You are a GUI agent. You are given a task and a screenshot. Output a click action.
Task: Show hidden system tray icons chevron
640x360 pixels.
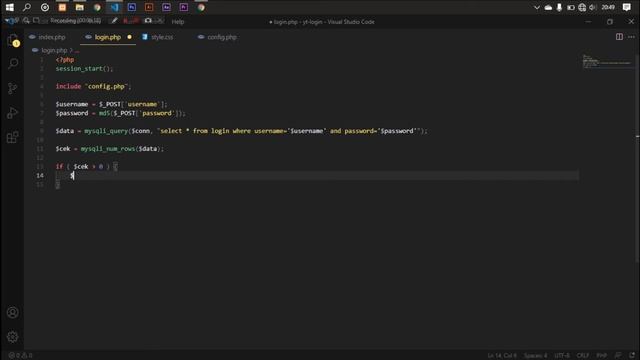537,7
